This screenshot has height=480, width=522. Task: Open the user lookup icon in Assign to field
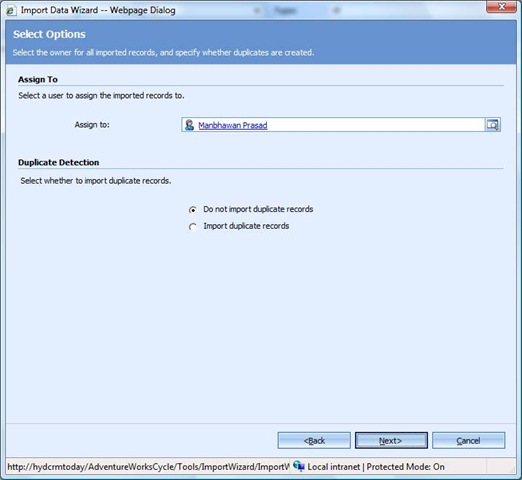click(x=492, y=125)
